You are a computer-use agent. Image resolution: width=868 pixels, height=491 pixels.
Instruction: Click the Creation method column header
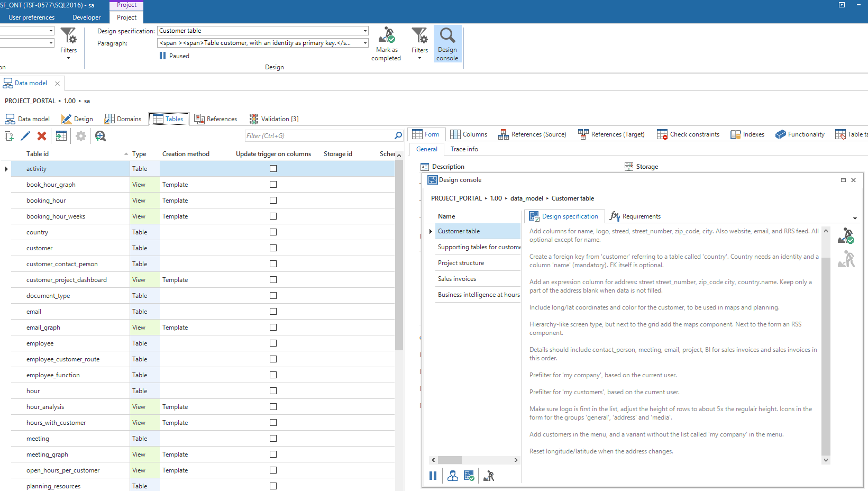point(186,154)
